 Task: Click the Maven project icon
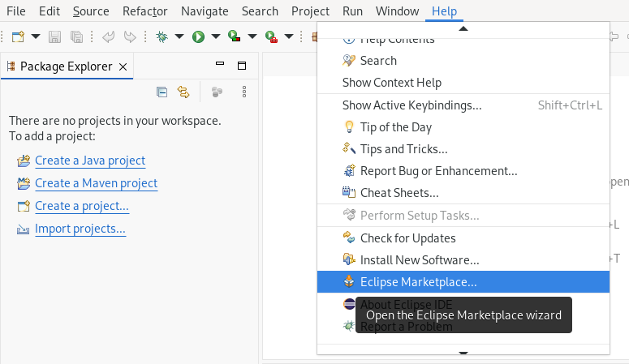(x=24, y=183)
